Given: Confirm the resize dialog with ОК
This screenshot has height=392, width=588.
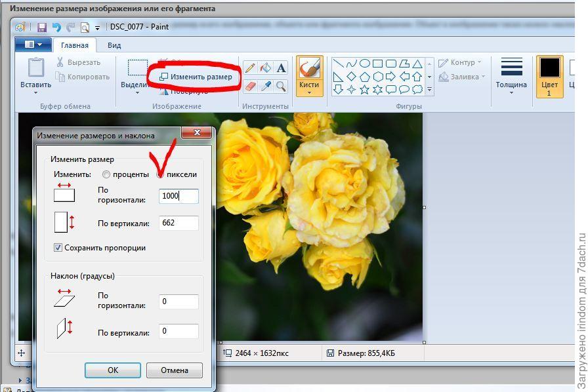Looking at the screenshot, I should tap(113, 370).
